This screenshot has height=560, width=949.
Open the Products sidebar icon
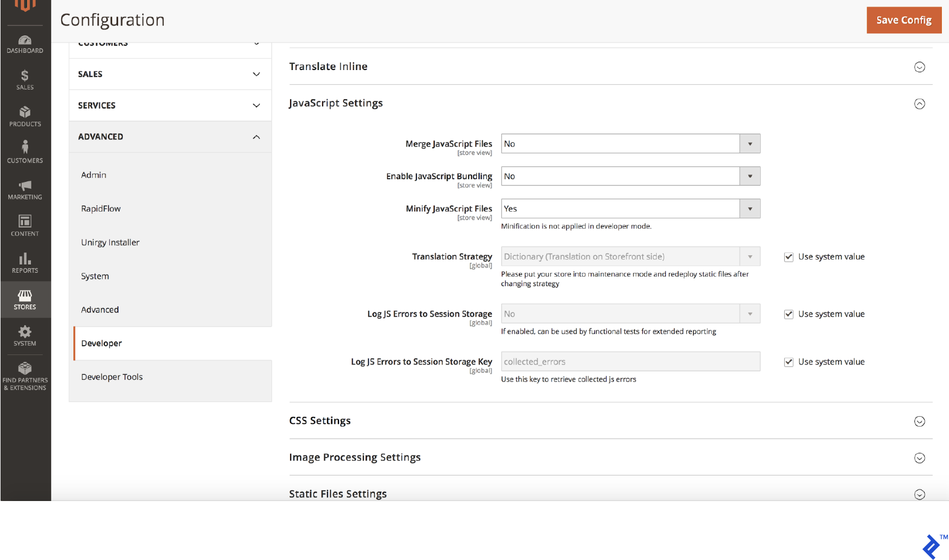tap(25, 116)
